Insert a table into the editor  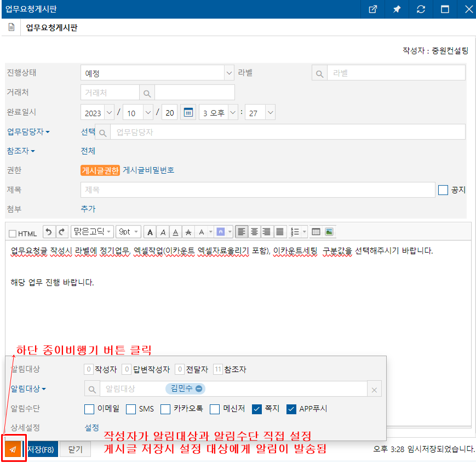(x=316, y=232)
